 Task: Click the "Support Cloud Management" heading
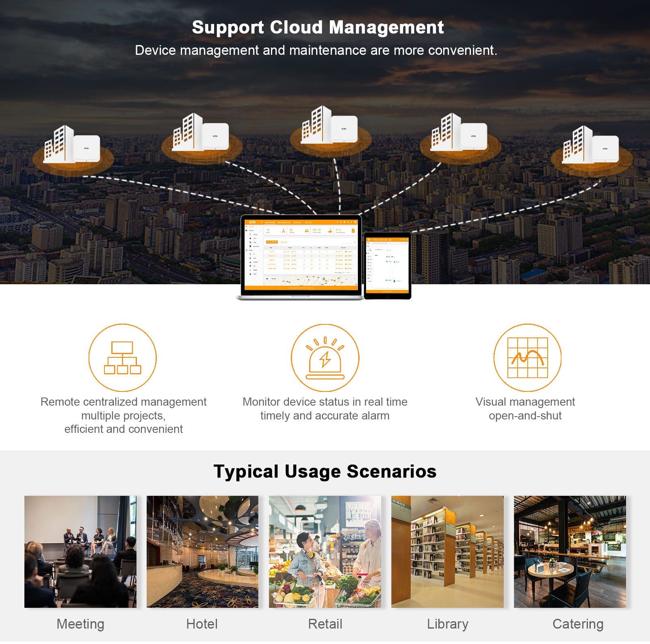[318, 28]
